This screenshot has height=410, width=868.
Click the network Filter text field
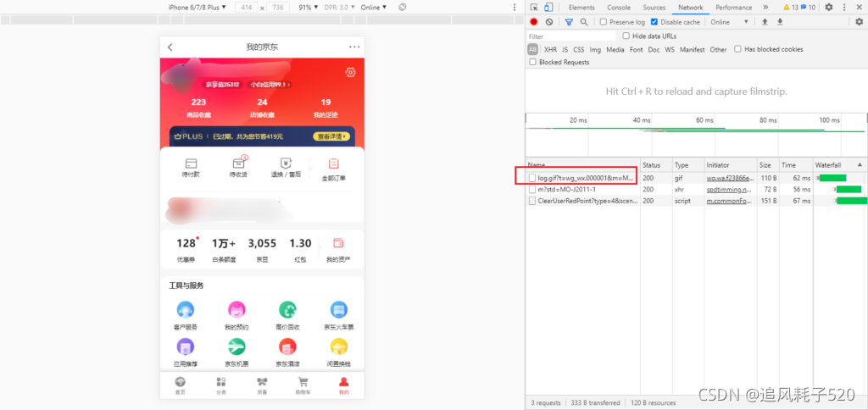point(571,36)
